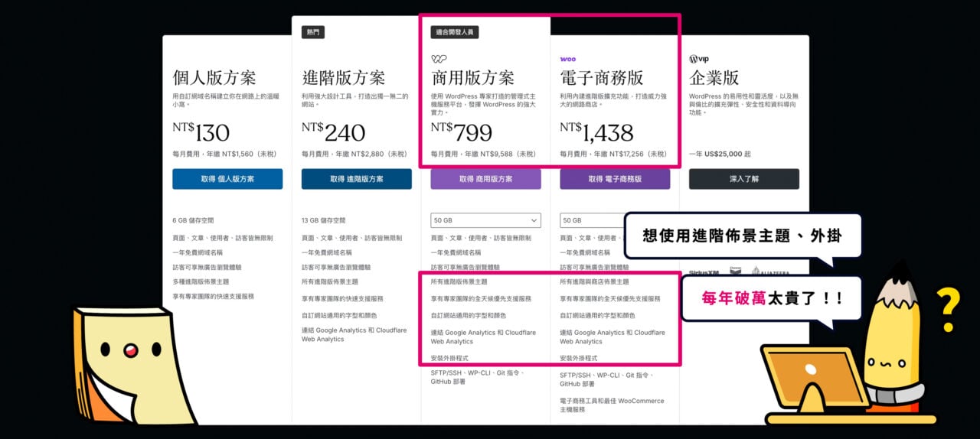980x439 pixels.
Task: Click the 適合開發人員 badge
Action: click(455, 32)
